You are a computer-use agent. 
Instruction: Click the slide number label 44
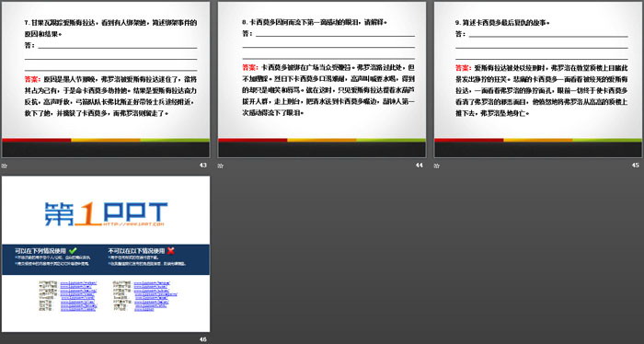419,165
